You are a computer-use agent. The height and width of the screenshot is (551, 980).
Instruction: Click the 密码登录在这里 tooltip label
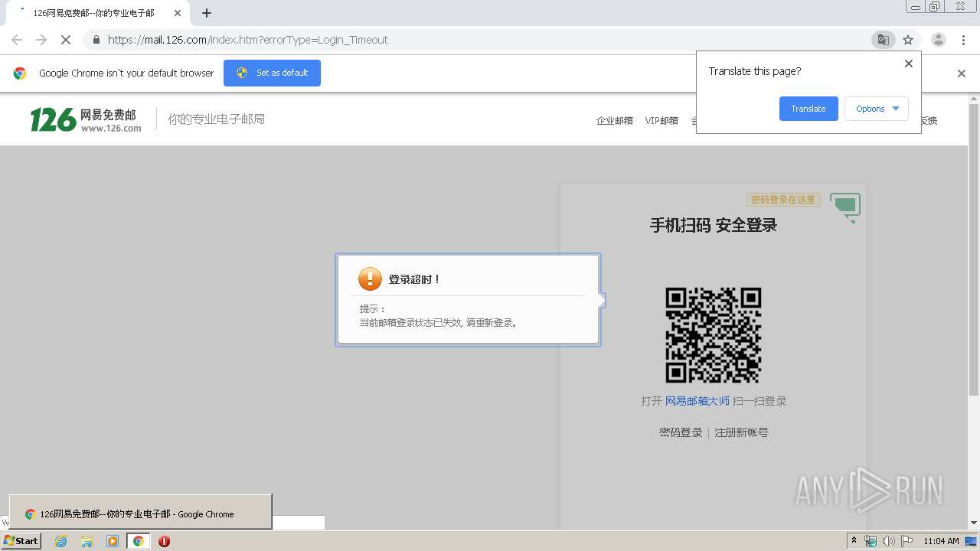click(x=783, y=200)
